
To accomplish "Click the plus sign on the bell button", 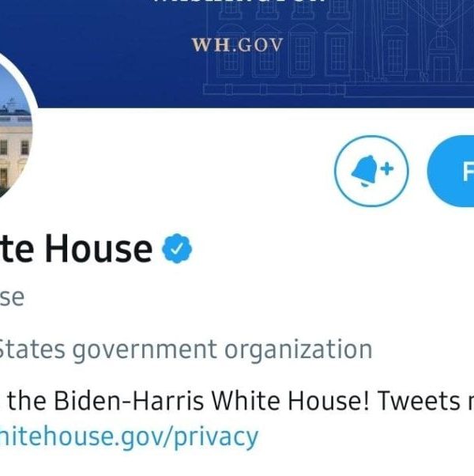I will click(x=387, y=168).
